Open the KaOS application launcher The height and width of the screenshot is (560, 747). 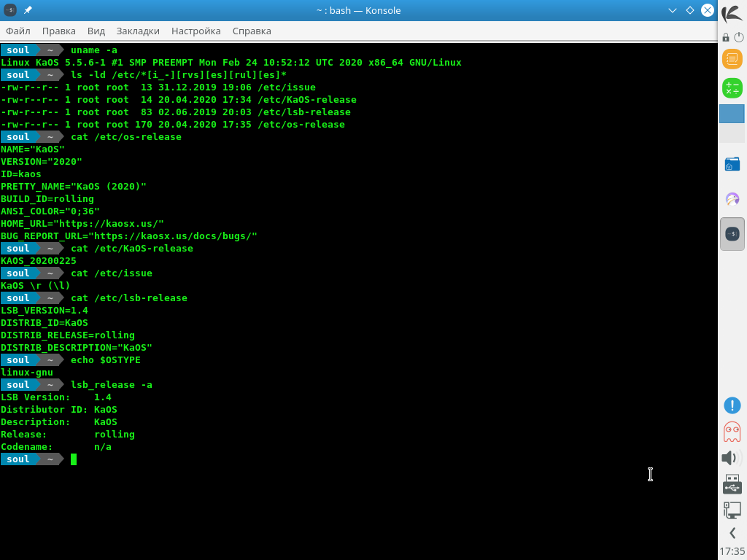732,13
